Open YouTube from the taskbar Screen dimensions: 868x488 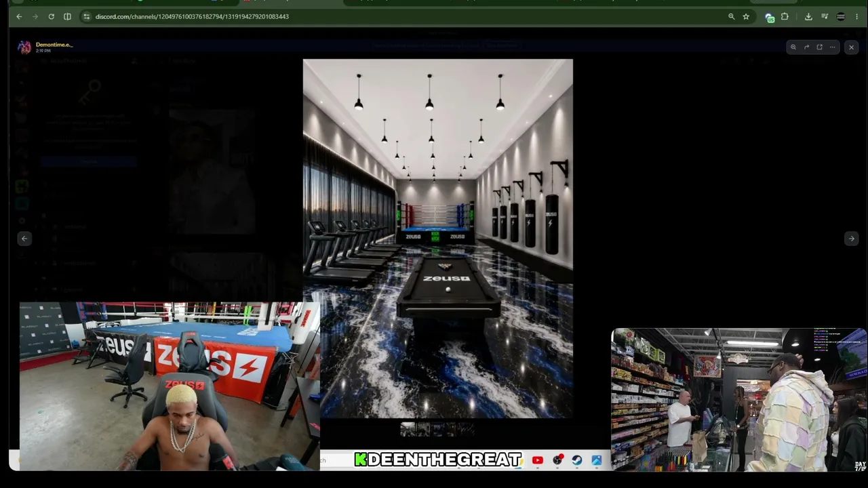tap(538, 460)
